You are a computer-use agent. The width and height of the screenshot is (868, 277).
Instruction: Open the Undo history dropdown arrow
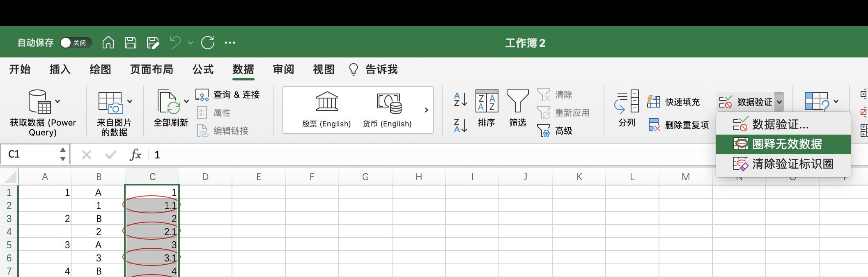191,43
